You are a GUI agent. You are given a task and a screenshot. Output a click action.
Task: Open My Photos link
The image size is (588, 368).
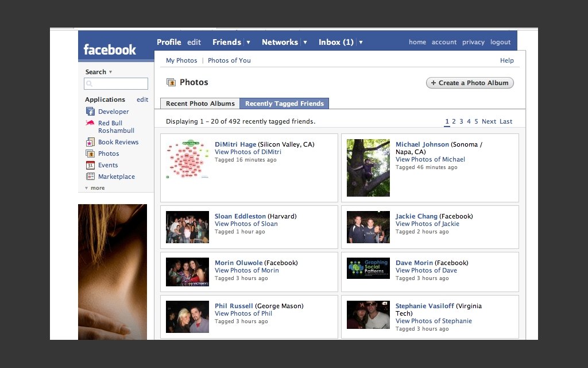click(x=181, y=60)
